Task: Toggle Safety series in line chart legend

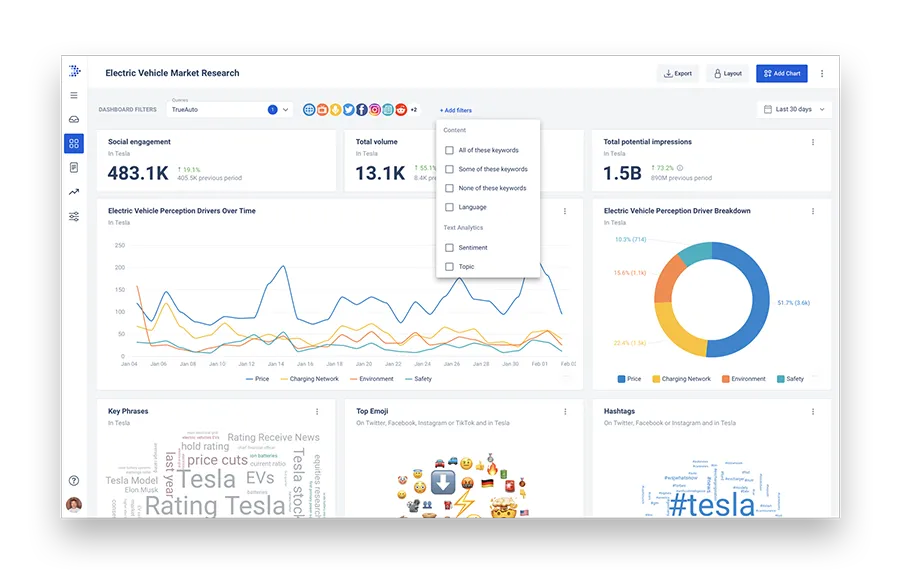Action: pyautogui.click(x=418, y=379)
